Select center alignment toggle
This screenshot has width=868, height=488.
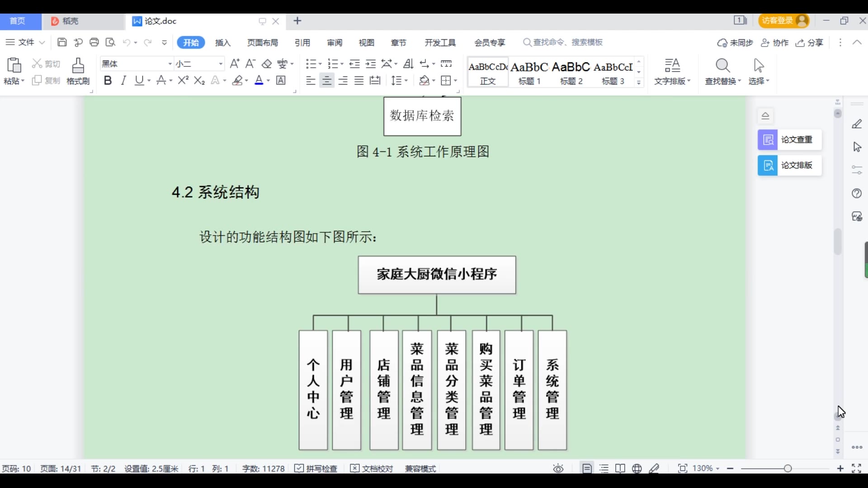tap(326, 80)
